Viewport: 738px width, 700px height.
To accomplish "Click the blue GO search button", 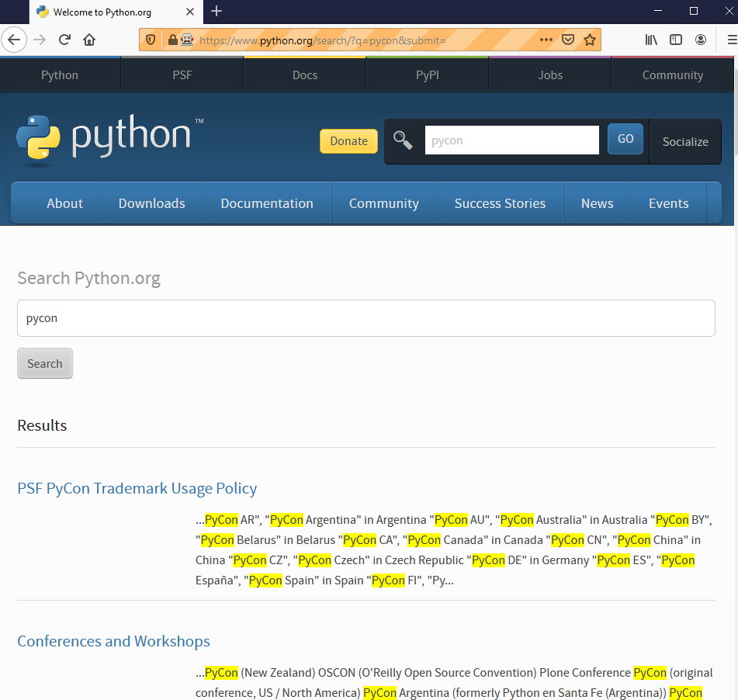I will [x=625, y=140].
